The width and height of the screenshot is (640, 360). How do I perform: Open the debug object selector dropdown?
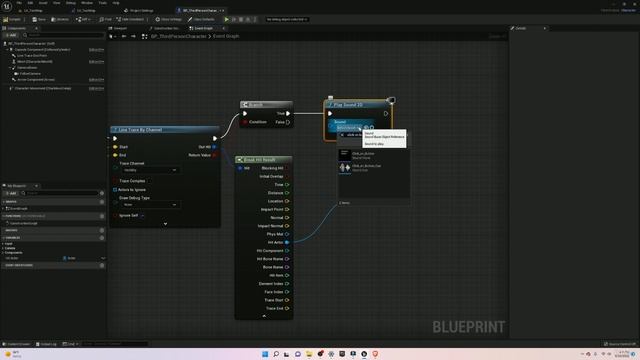pyautogui.click(x=287, y=19)
